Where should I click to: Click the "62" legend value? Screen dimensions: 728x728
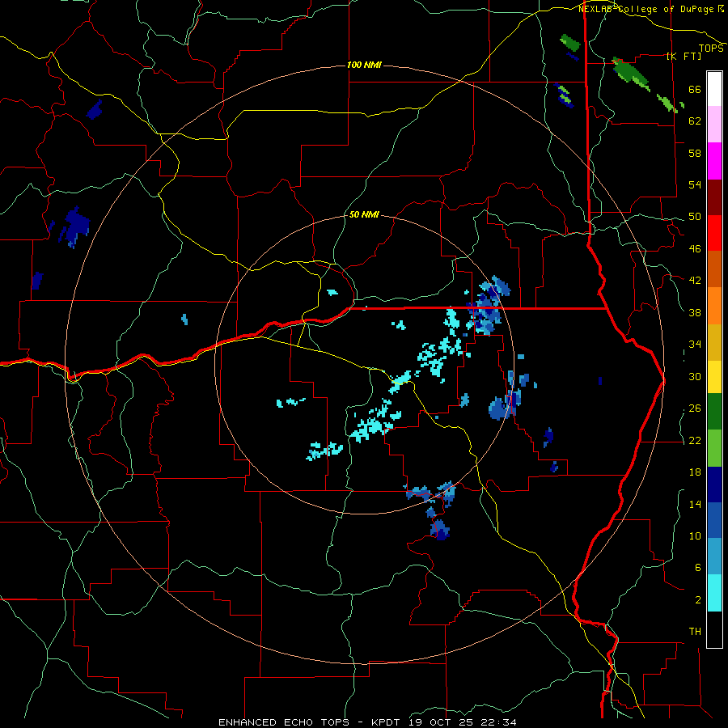click(x=695, y=121)
